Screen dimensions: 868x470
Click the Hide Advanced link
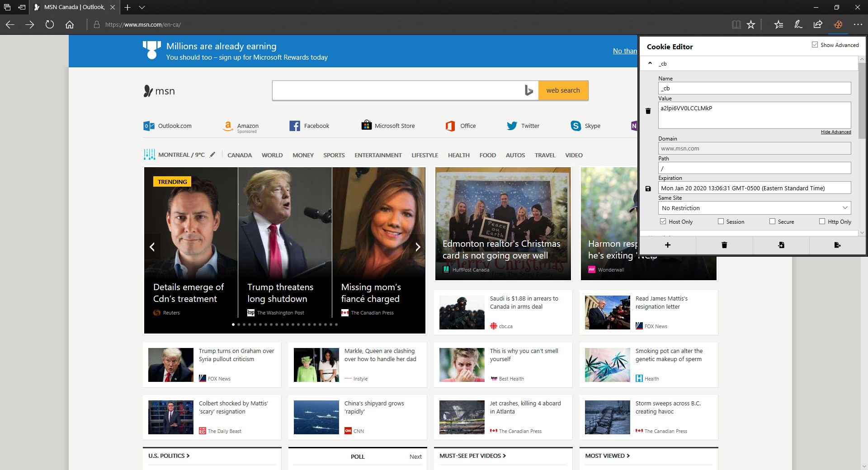click(836, 132)
